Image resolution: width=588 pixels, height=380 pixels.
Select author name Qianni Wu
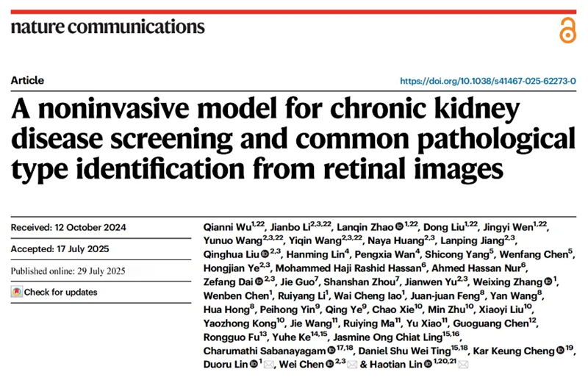(227, 227)
